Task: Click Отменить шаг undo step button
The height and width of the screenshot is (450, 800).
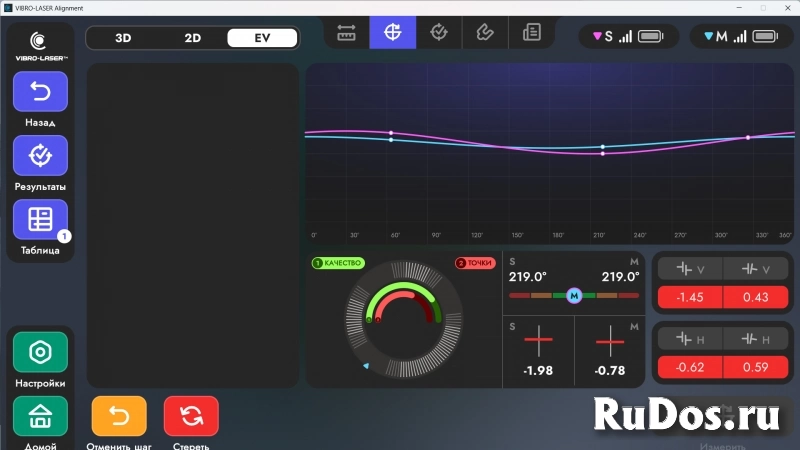Action: (119, 416)
